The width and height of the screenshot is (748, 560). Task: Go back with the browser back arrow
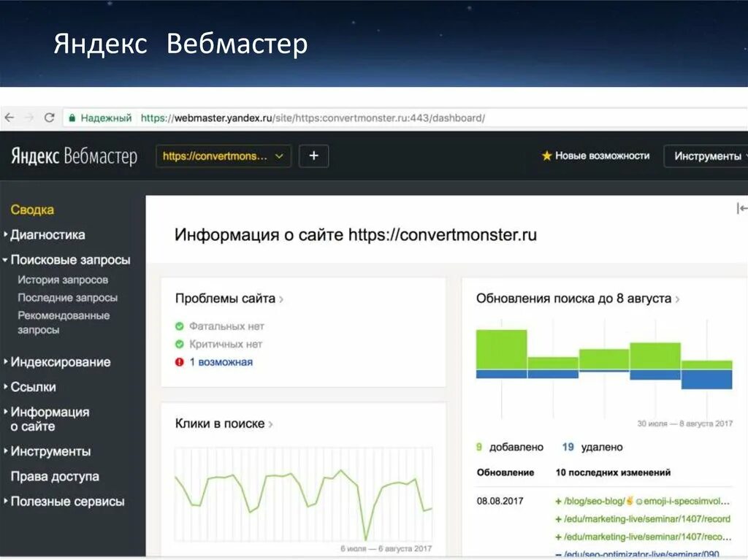pyautogui.click(x=9, y=118)
